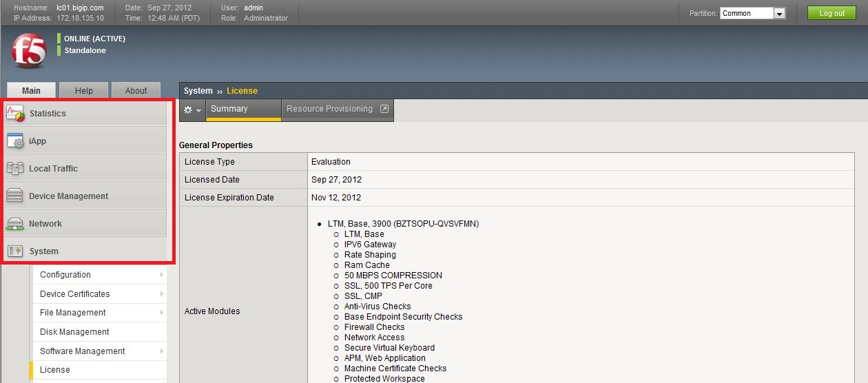Expand the Software Management submenu arrow

point(162,351)
